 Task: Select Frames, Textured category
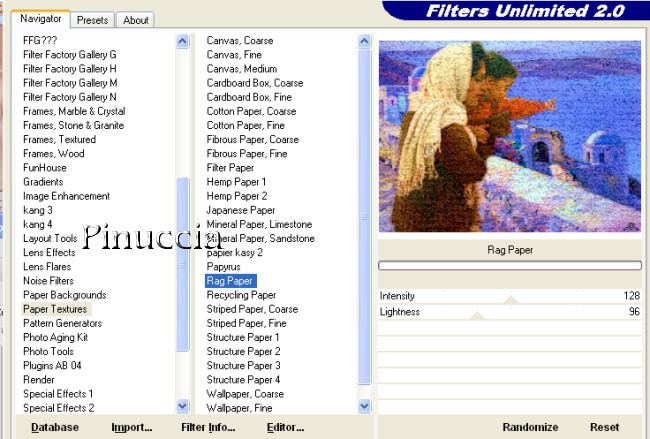point(60,140)
